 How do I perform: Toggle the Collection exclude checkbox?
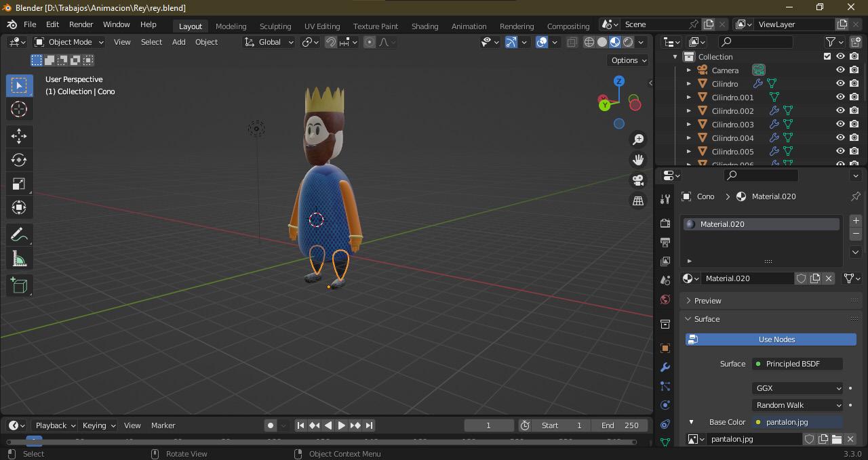tap(827, 57)
